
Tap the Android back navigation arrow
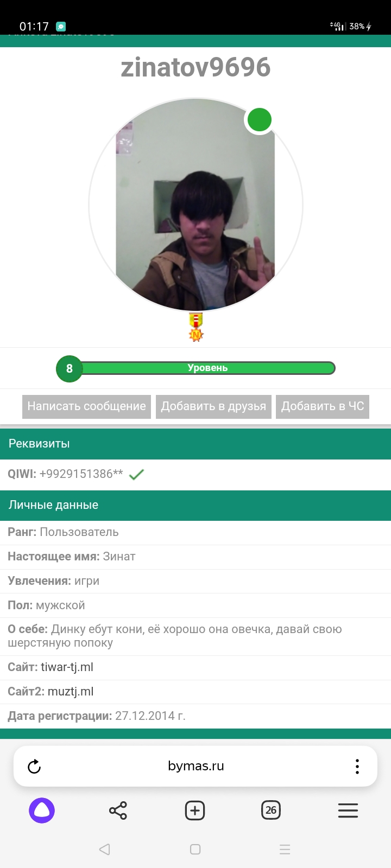[x=105, y=849]
